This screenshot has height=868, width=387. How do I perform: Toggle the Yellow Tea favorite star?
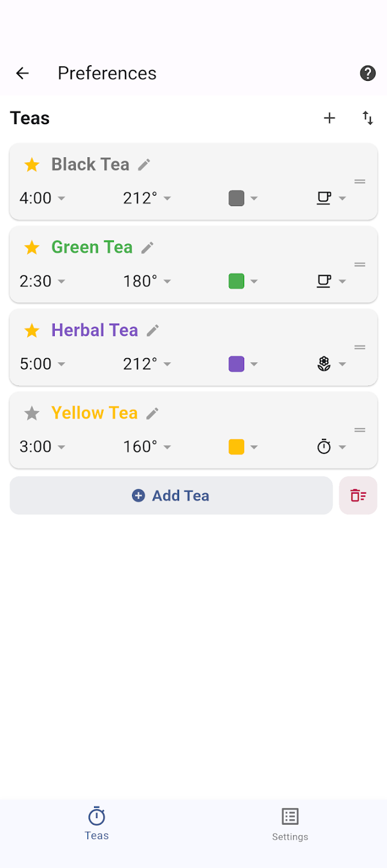[x=32, y=414]
